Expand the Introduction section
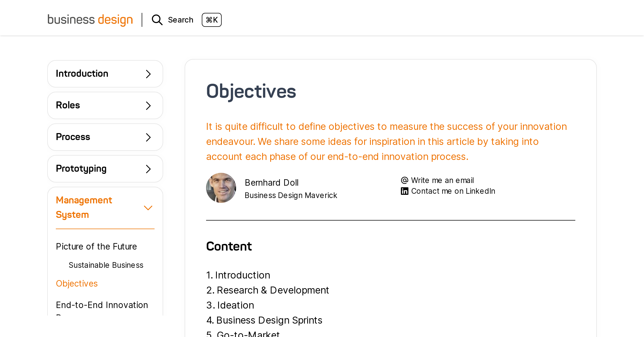Image resolution: width=644 pixels, height=337 pixels. 105,74
